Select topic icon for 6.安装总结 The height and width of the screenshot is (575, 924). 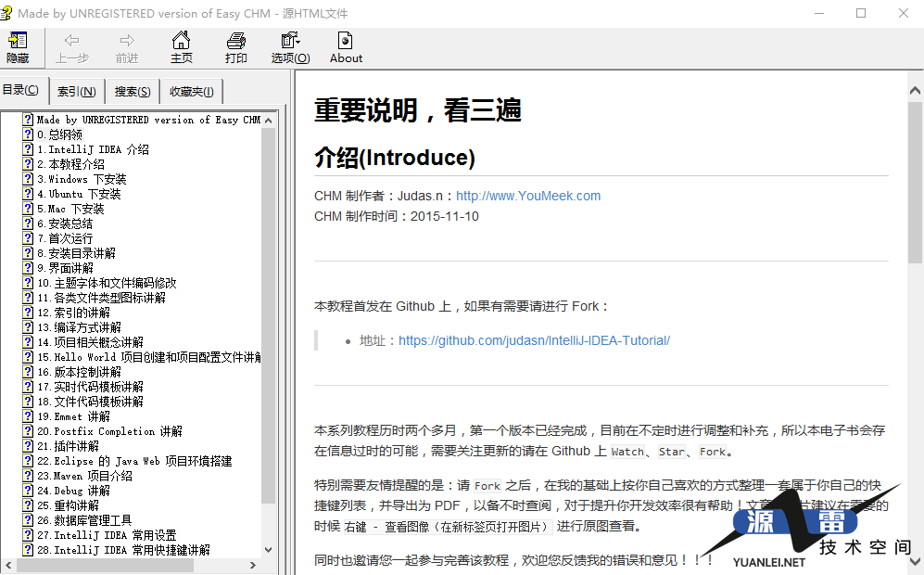point(28,224)
